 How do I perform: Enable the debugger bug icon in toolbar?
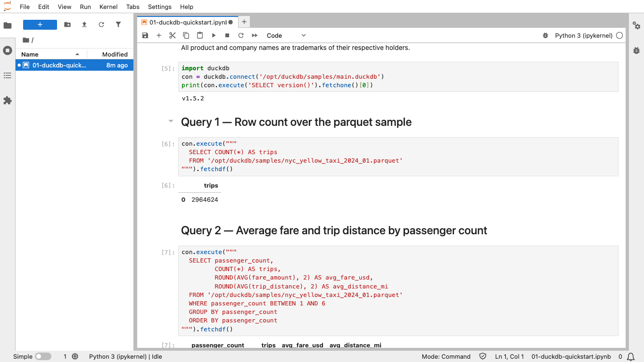tap(545, 35)
